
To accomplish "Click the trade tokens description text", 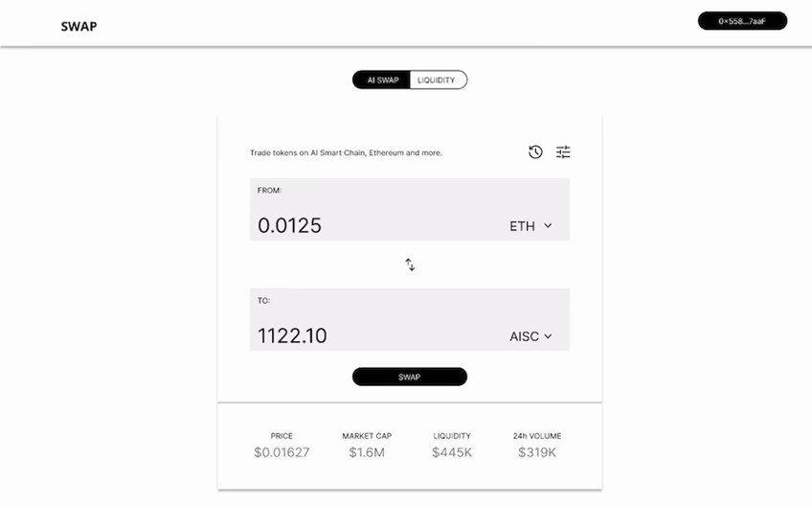I will click(x=346, y=153).
